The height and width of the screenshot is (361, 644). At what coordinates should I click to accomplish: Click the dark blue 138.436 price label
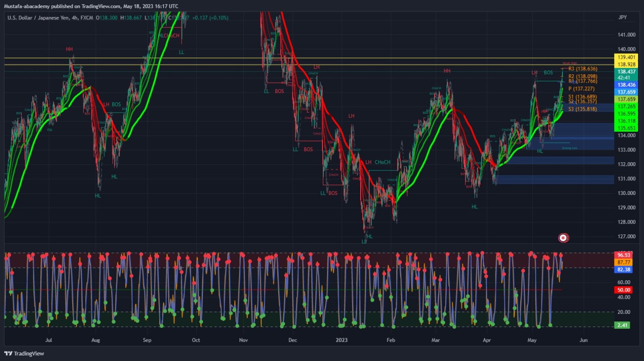click(626, 85)
